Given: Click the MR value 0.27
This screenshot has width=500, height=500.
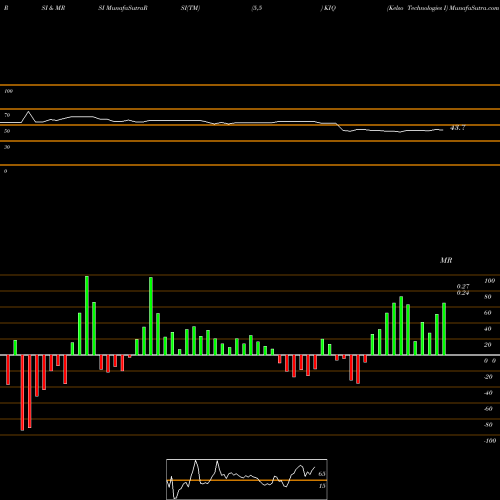Looking at the screenshot, I should 463,286.
